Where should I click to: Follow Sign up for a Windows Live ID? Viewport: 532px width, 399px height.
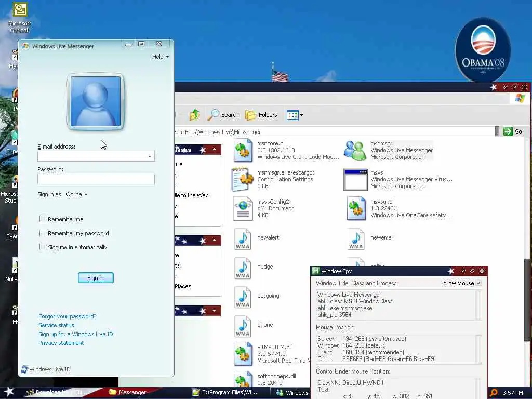point(76,334)
